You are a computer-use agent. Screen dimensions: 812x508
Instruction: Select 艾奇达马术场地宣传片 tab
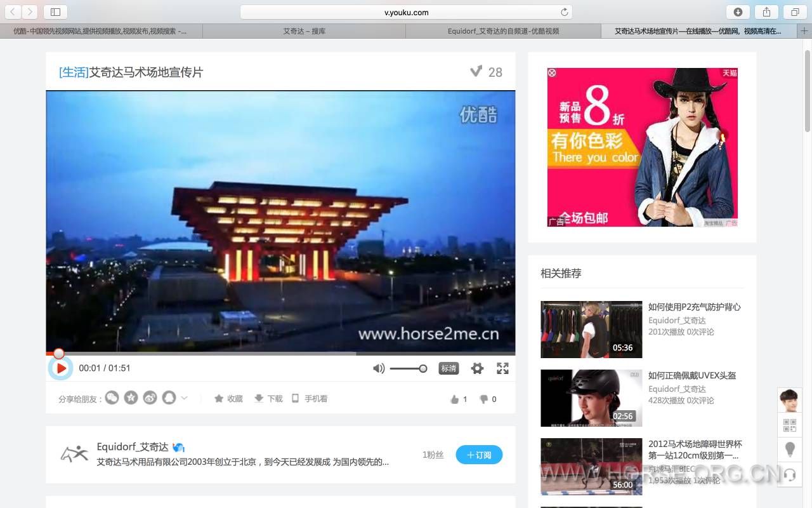click(699, 31)
